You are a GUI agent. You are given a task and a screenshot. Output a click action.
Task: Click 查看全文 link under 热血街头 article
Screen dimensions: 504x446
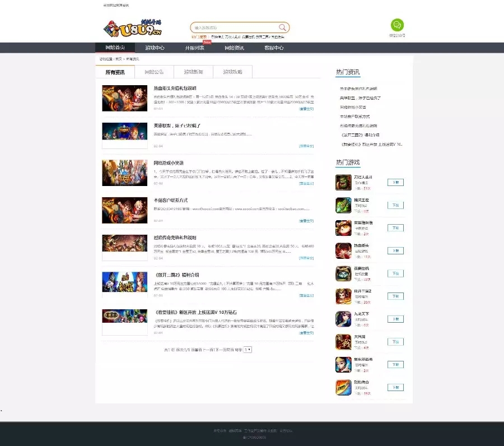[306, 109]
